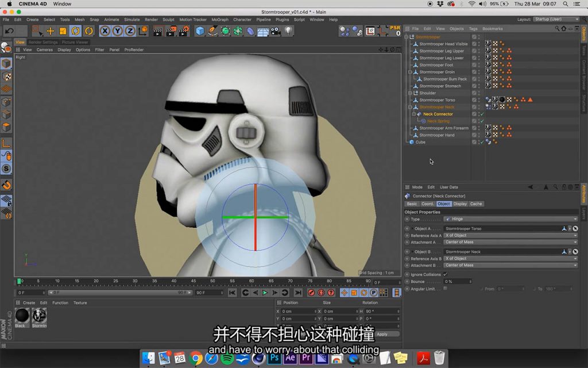Image resolution: width=588 pixels, height=368 pixels.
Task: Open the Spline Pen tool
Action: 212,31
